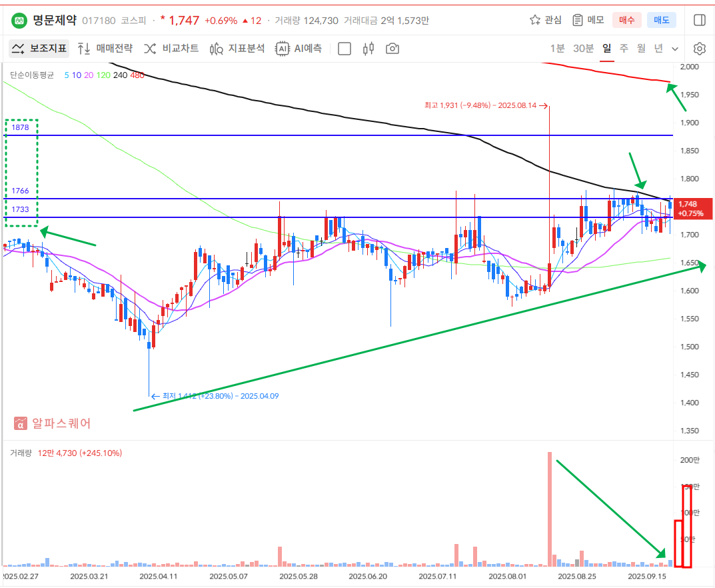The height and width of the screenshot is (588, 715).
Task: Switch to 월 monthly timeframe
Action: [641, 49]
